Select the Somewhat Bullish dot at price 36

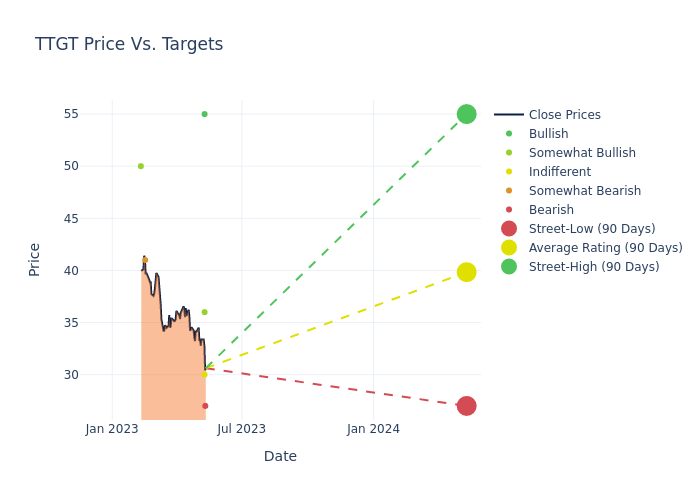(204, 312)
